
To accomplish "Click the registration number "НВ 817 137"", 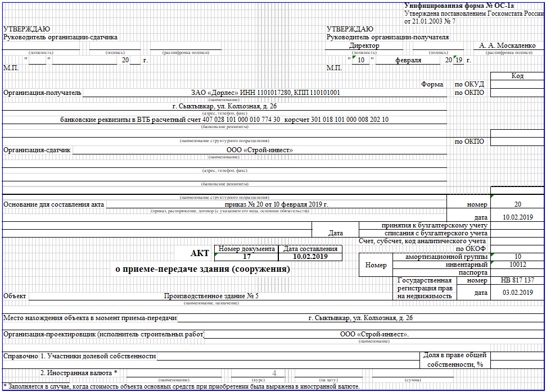I will click(x=517, y=280).
